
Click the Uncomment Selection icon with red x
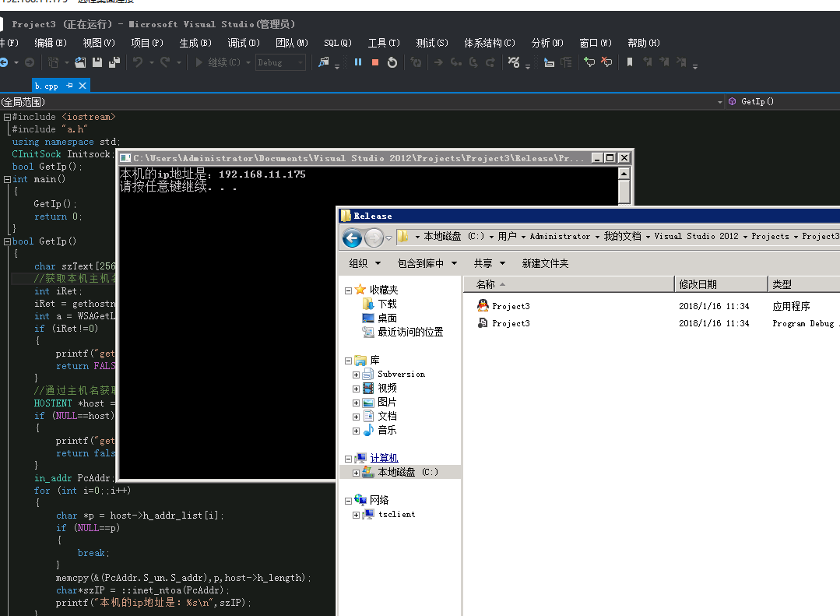coord(606,62)
